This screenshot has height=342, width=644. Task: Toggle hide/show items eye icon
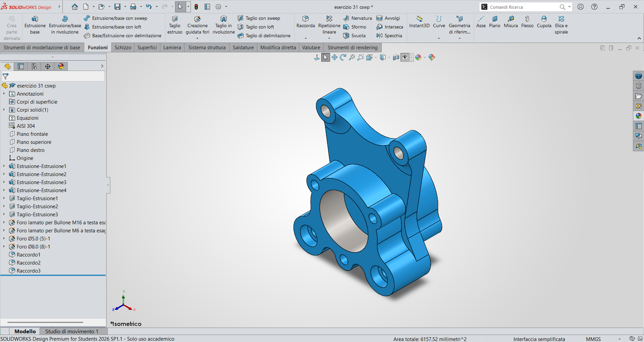pos(405,57)
